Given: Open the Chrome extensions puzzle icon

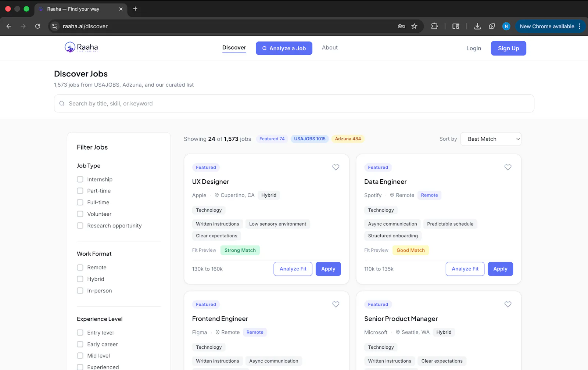Looking at the screenshot, I should [x=434, y=26].
